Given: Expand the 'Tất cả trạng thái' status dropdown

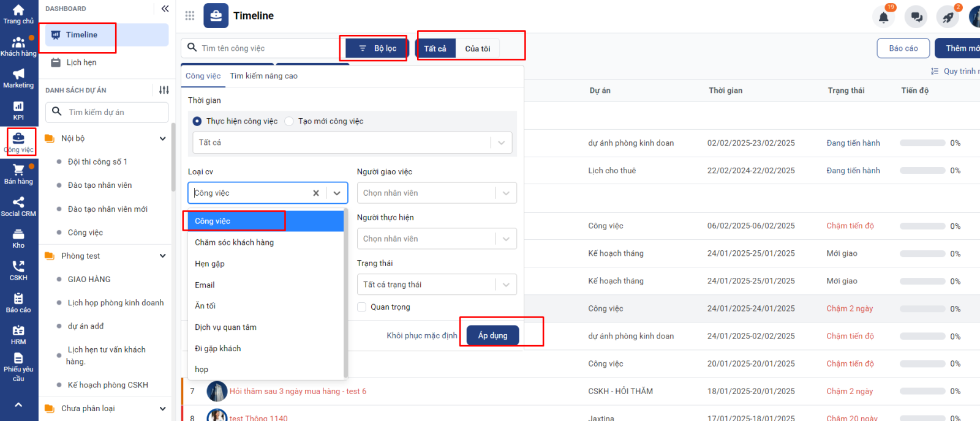Looking at the screenshot, I should (436, 285).
